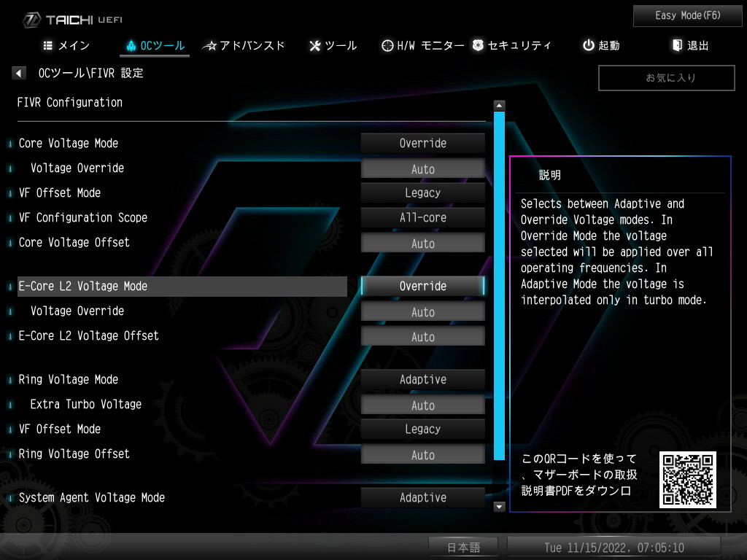Click the back arrow icon beside the FIVR breadcrumb
The height and width of the screenshot is (560, 747).
coord(18,73)
